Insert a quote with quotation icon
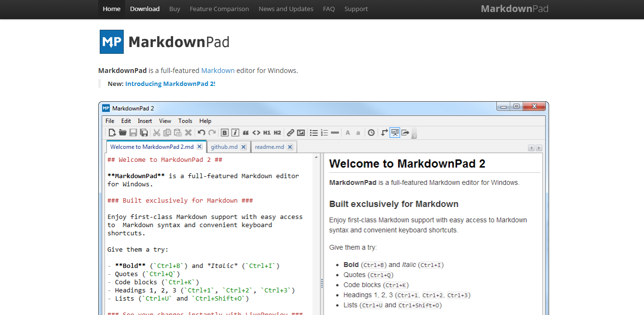This screenshot has height=315, width=644. pos(246,133)
